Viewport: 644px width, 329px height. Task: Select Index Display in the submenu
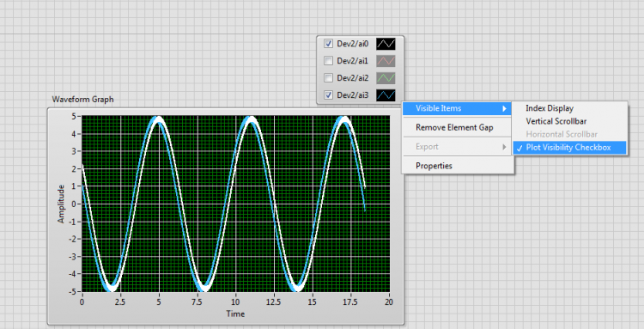(x=569, y=108)
